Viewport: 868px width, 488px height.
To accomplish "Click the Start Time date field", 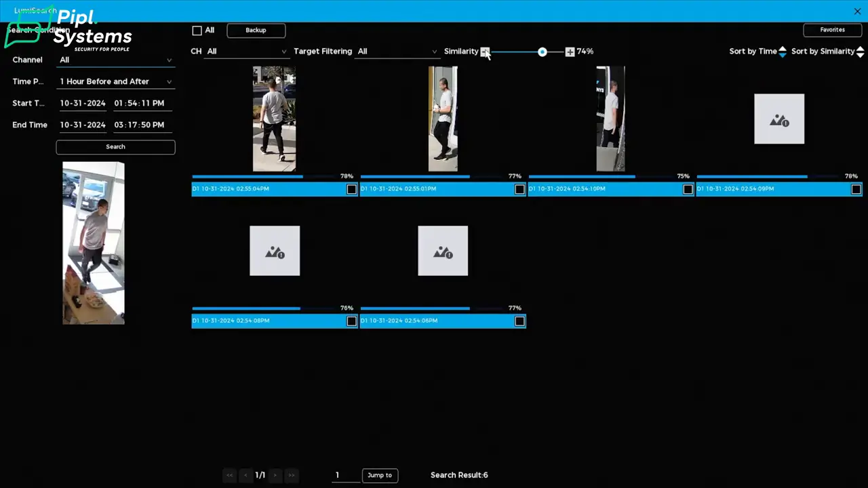I will (x=83, y=103).
